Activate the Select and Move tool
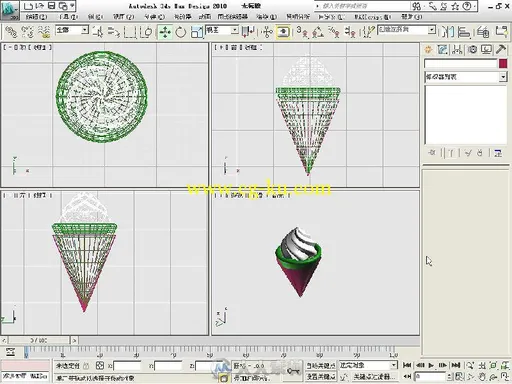 click(x=165, y=32)
